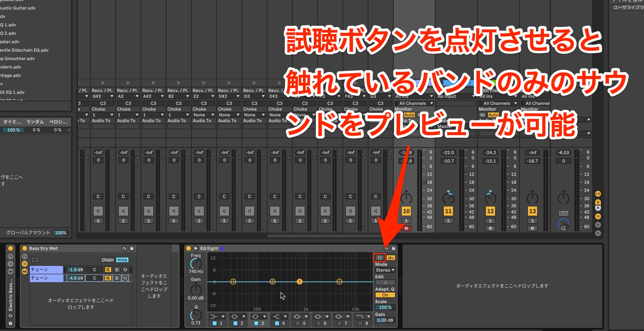
Task: Select p Smoother.adv in browser
Action: (x=35, y=58)
